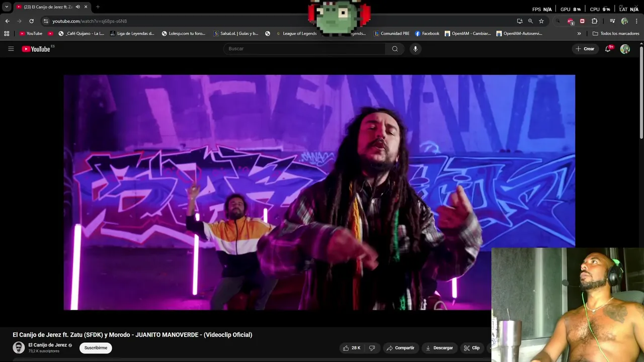Click the video player to pause
This screenshot has width=644, height=362.
319,193
